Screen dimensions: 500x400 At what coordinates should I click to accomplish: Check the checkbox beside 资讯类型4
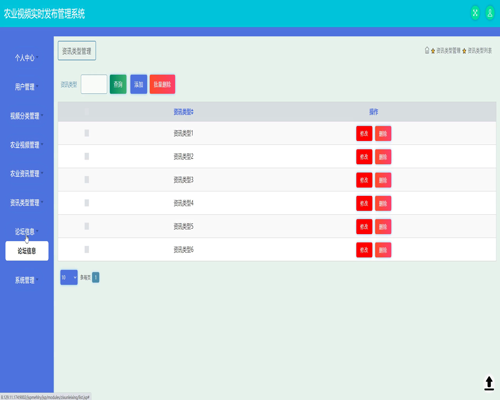(87, 203)
